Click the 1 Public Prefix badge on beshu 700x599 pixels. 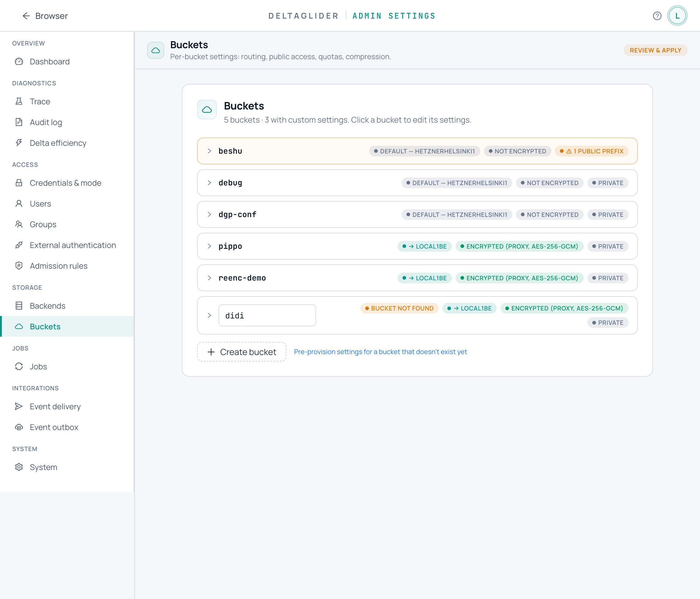[592, 151]
